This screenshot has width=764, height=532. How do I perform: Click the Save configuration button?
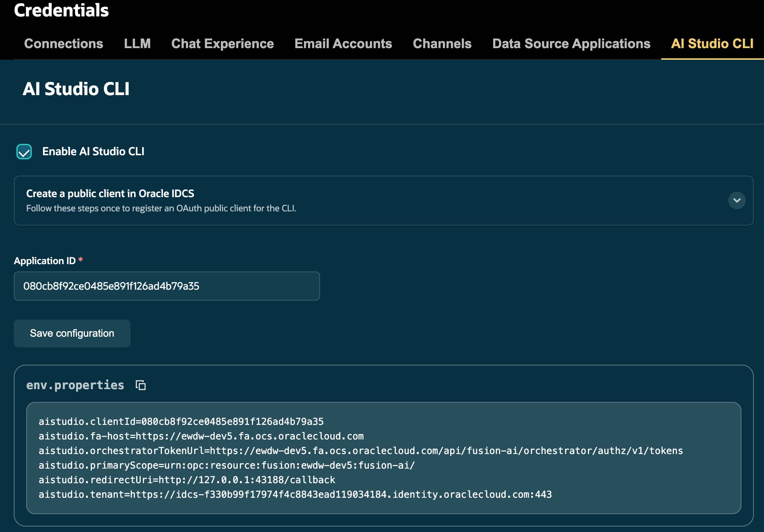pyautogui.click(x=72, y=333)
